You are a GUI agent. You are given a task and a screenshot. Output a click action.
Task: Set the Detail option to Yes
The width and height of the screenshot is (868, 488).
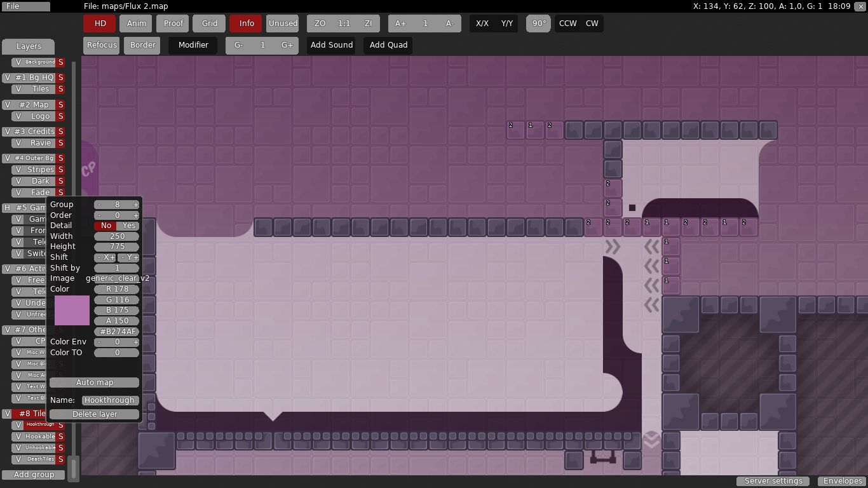tap(129, 226)
